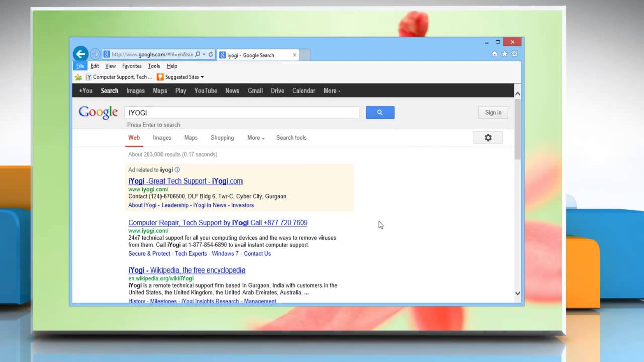The width and height of the screenshot is (644, 362).
Task: Open Google search settings gear
Action: (488, 138)
